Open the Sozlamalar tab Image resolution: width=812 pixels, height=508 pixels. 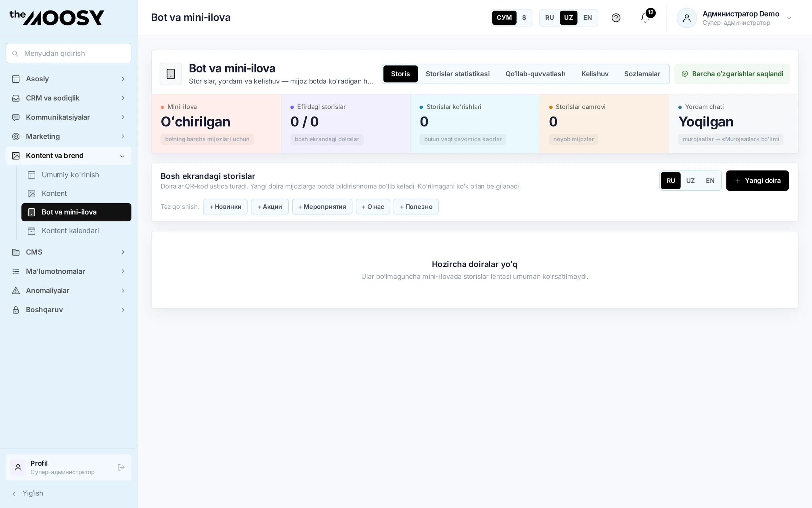coord(642,74)
